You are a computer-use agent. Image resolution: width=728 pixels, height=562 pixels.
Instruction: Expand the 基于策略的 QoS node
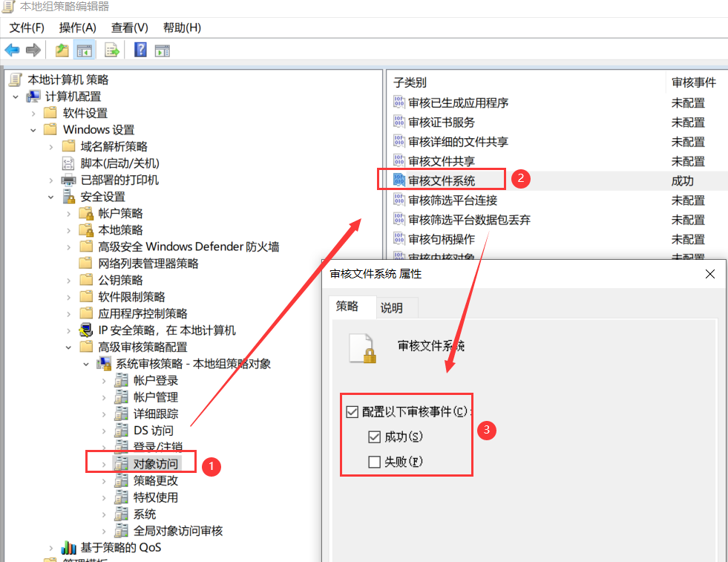tap(51, 548)
